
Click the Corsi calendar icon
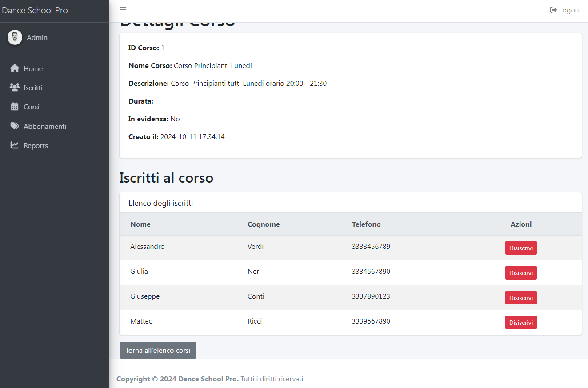(15, 107)
